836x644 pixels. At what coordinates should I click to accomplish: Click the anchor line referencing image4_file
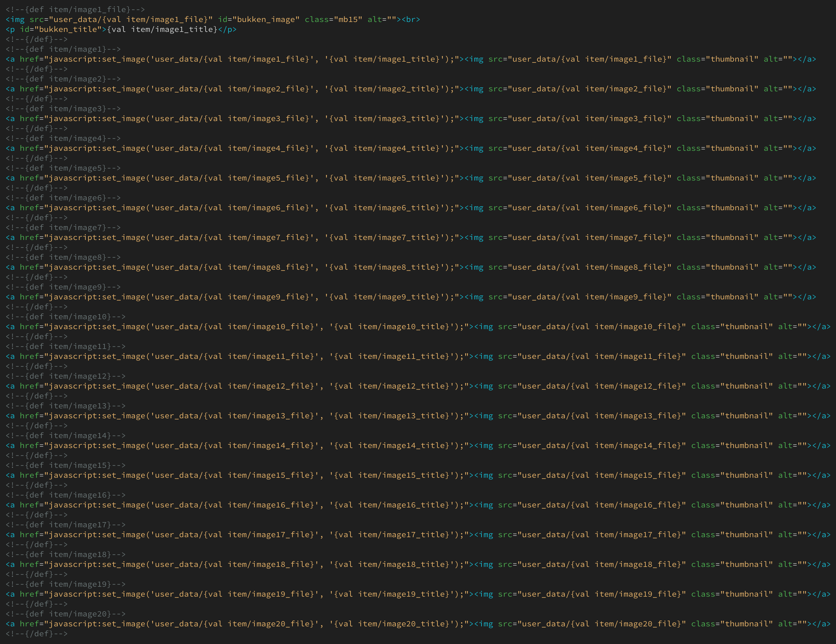point(411,148)
